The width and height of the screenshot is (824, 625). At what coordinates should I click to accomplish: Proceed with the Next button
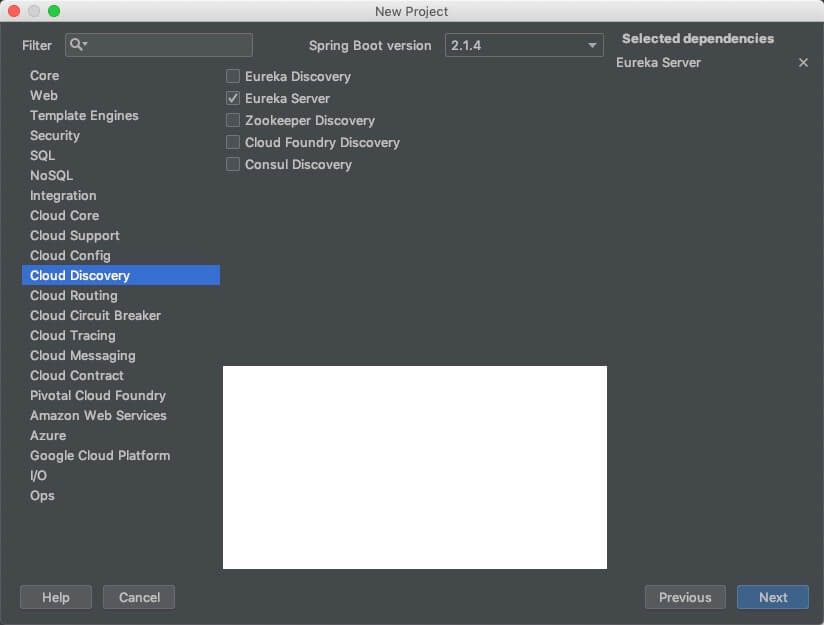pos(772,597)
